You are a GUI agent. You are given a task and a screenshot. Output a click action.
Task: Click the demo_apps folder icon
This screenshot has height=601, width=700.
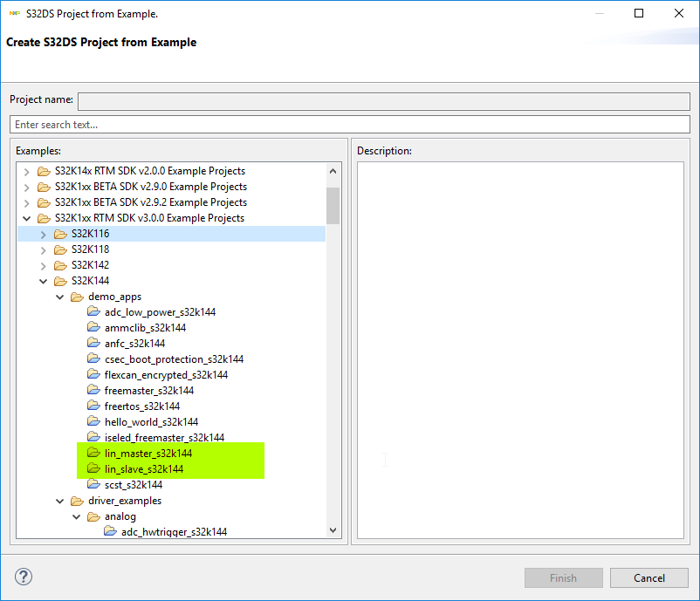(77, 297)
